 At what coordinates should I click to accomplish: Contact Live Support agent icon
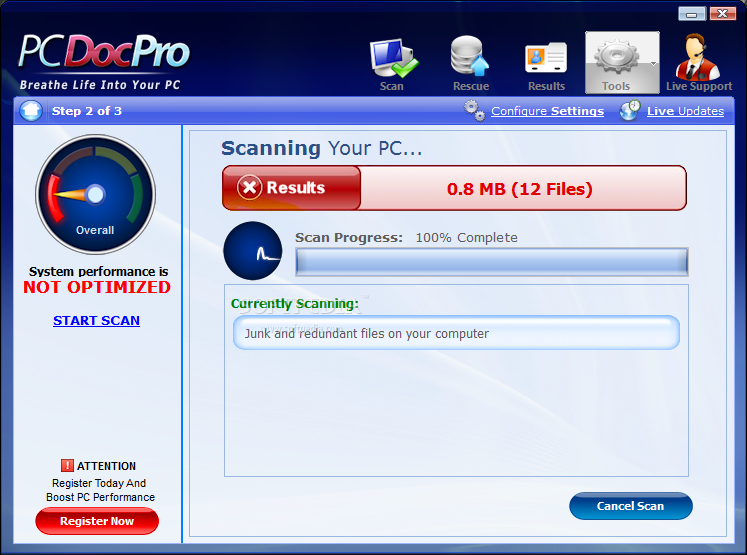697,57
